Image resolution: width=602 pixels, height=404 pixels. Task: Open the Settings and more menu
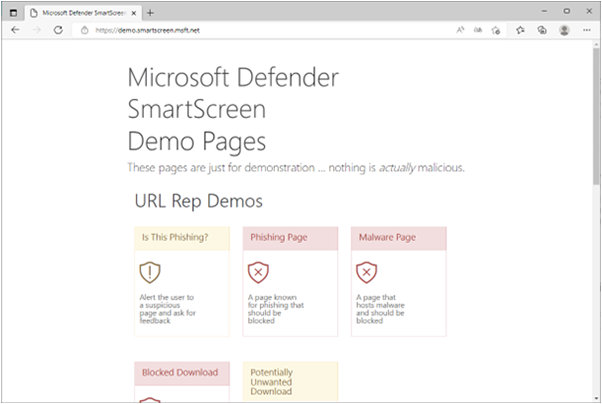click(587, 30)
